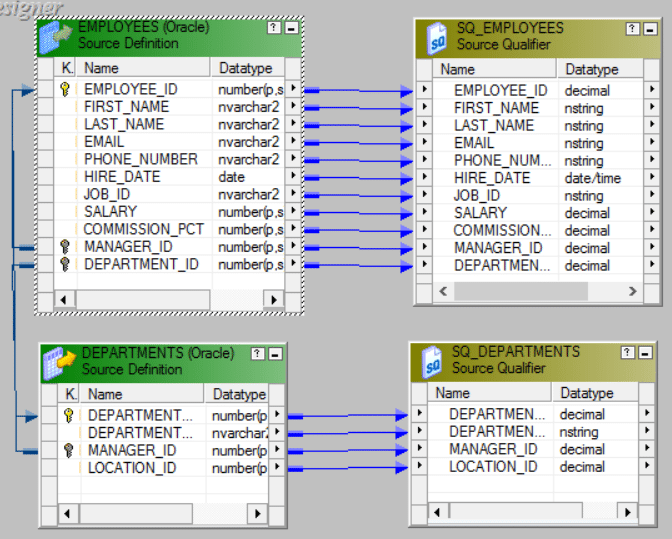This screenshot has height=539, width=672.
Task: Click the nstring datatype cell in SQ_DEPARTMENTS
Action: pos(596,432)
